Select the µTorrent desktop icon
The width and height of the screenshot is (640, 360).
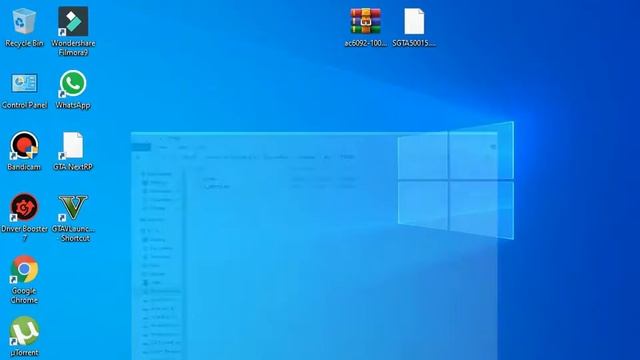[24, 331]
